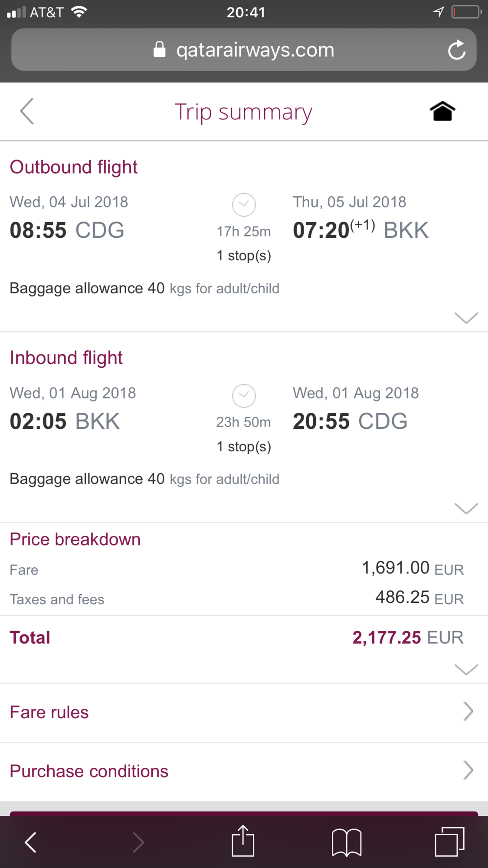
Task: Tap the home icon in Trip summary header
Action: pyautogui.click(x=442, y=112)
